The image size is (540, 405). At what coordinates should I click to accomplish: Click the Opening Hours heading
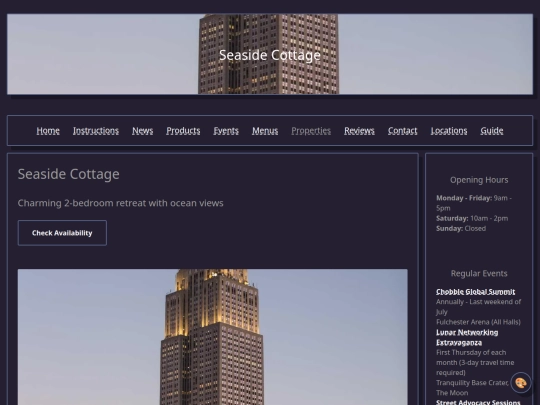click(x=479, y=180)
